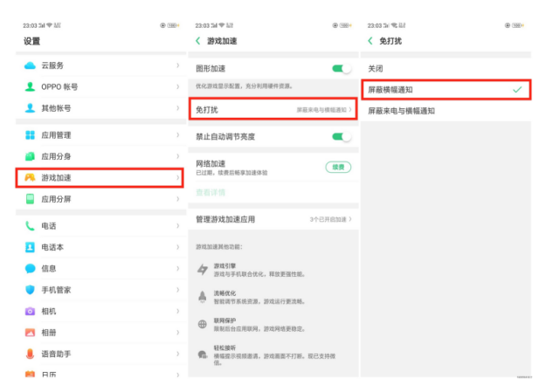This screenshot has height=392, width=546.
Task: Tap the purple 相机 camera icon
Action: (x=30, y=311)
